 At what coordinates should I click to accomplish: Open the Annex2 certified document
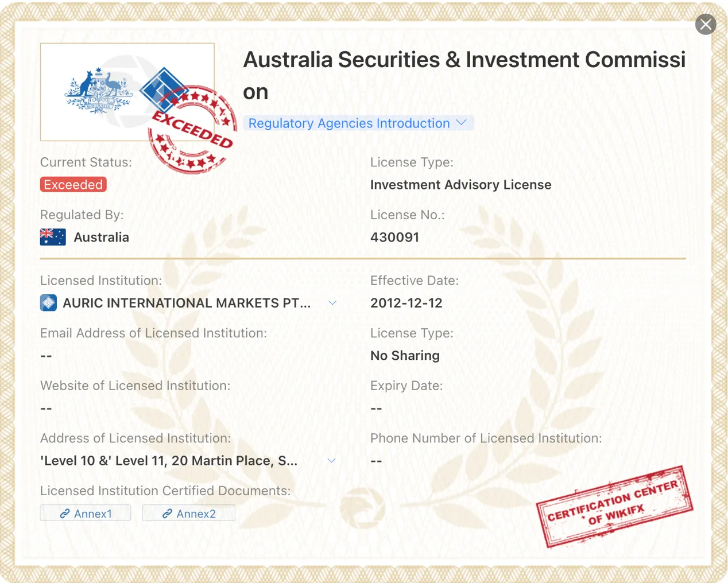click(189, 513)
